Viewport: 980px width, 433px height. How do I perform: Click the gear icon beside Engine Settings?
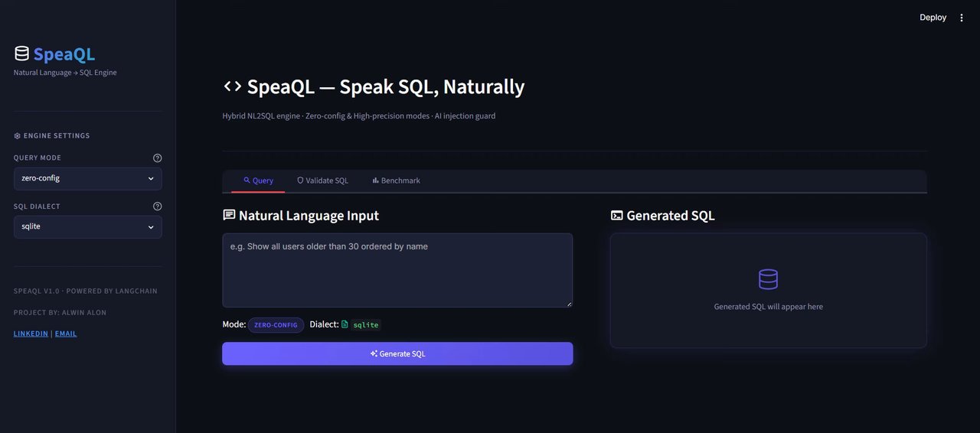point(17,136)
